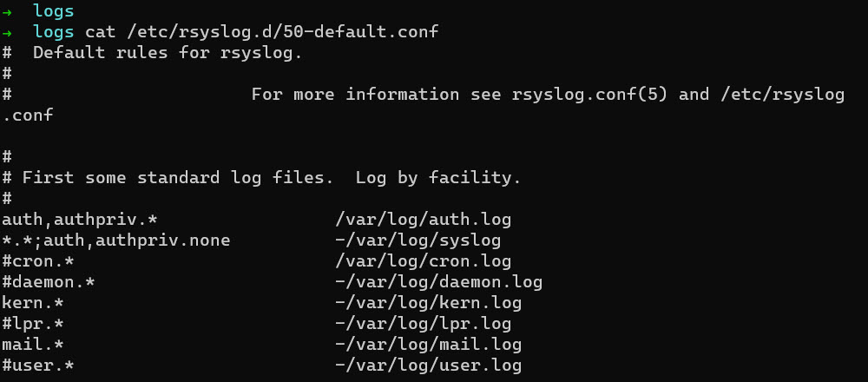Click the green prompt arrow before the cat command
The width and height of the screenshot is (868, 382).
[7, 32]
